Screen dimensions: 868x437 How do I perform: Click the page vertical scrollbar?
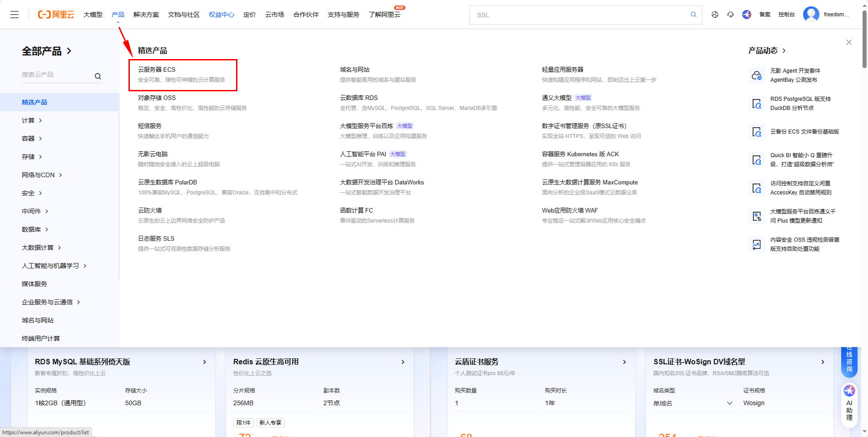(x=864, y=41)
